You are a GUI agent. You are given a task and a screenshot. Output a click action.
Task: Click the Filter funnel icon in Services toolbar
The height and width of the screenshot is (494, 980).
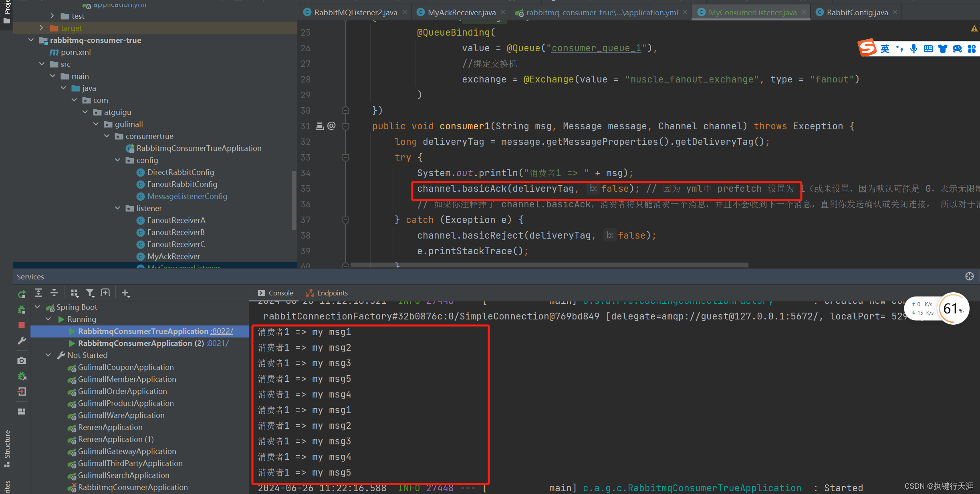tap(90, 293)
